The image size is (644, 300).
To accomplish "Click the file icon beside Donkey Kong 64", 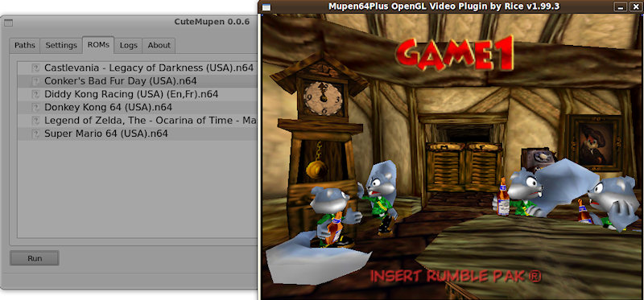I will [36, 107].
